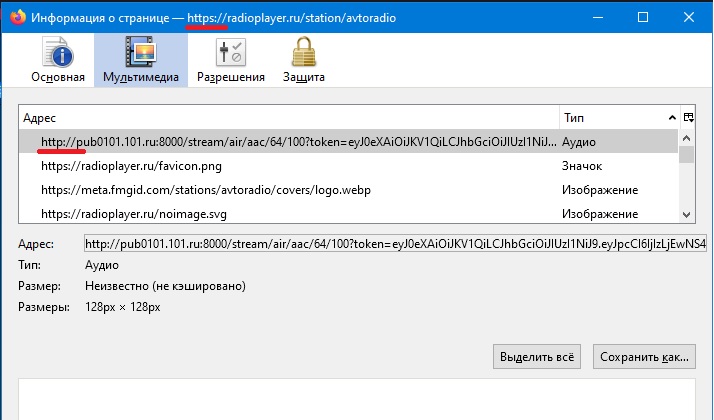
Task: Minimize the page info window
Action: pos(598,17)
